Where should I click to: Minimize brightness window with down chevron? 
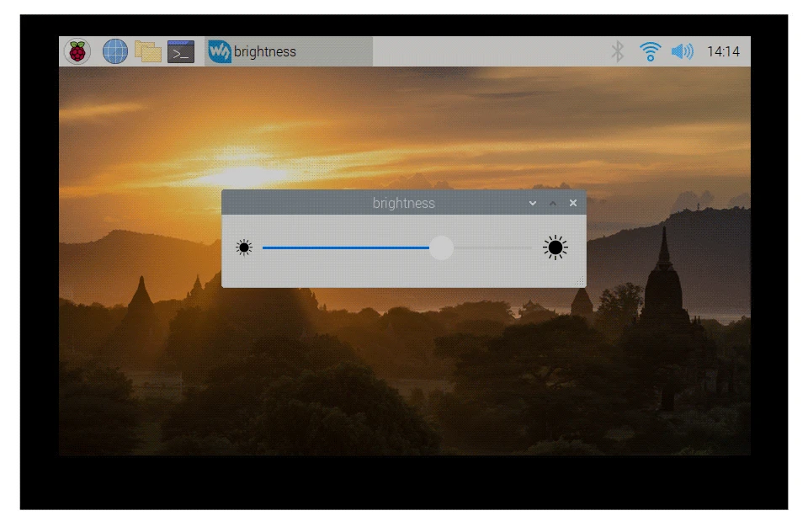(532, 203)
